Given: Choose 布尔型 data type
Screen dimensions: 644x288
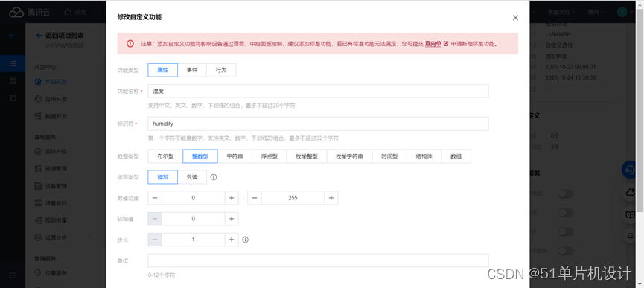Looking at the screenshot, I should point(165,156).
